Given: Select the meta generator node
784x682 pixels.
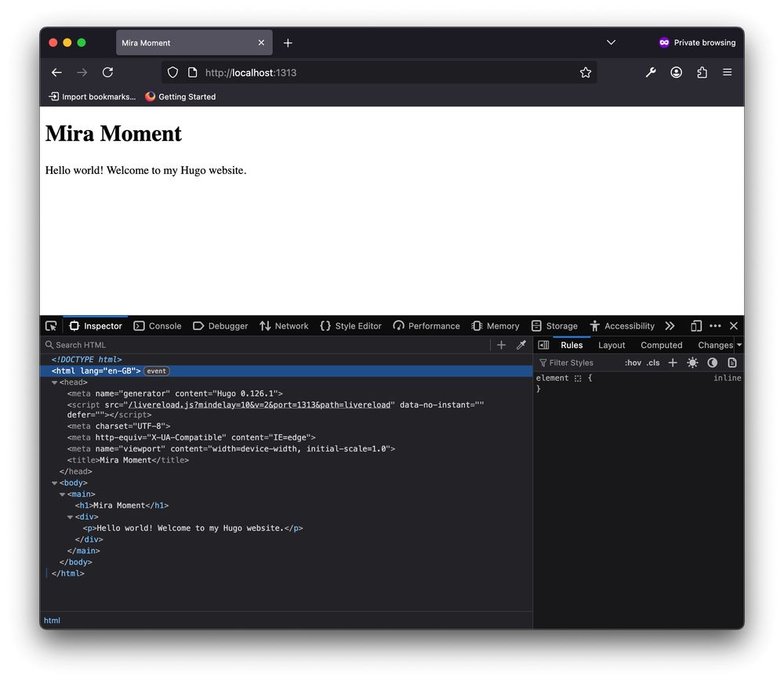Looking at the screenshot, I should 175,394.
